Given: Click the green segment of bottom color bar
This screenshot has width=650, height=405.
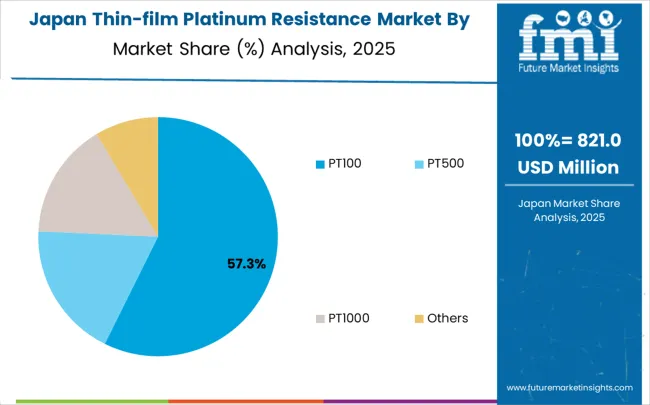Looking at the screenshot, I should click(x=80, y=402).
